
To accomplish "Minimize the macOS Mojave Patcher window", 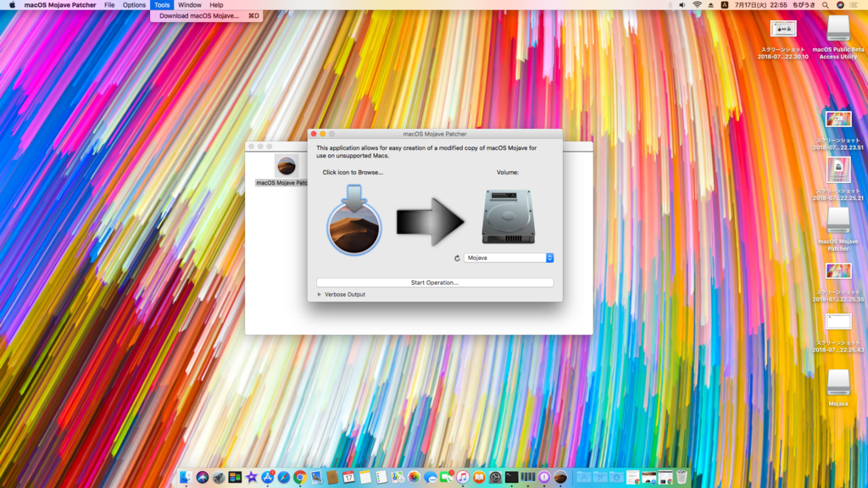I will click(x=323, y=134).
